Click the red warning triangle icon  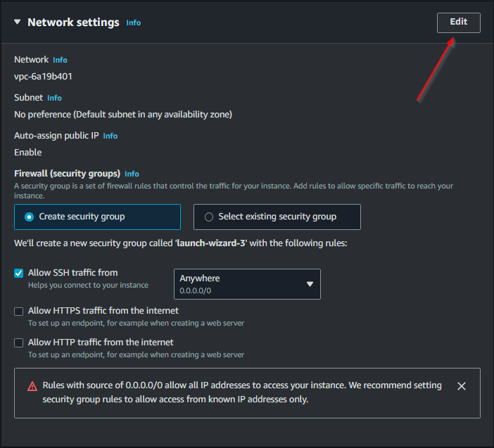[32, 386]
